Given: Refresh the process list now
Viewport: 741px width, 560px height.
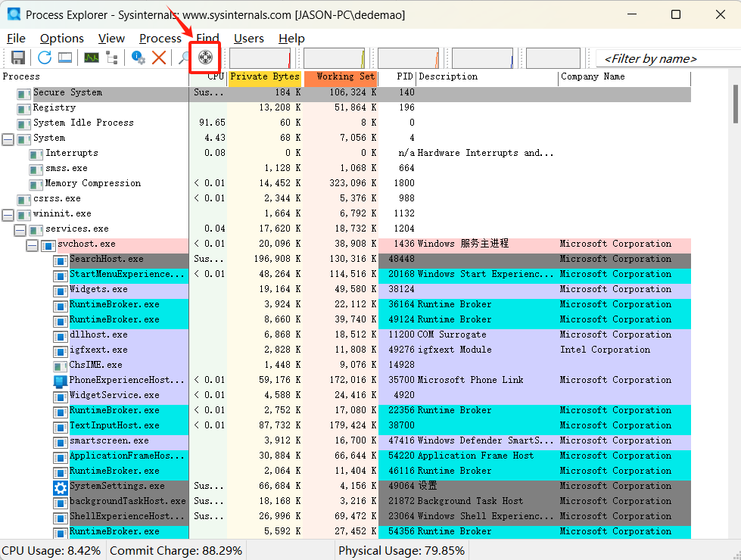Looking at the screenshot, I should point(45,58).
